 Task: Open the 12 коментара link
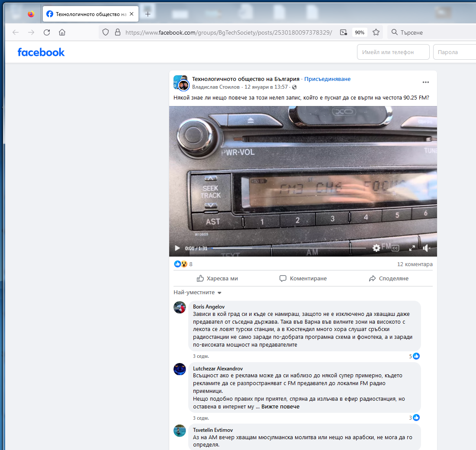tap(415, 264)
